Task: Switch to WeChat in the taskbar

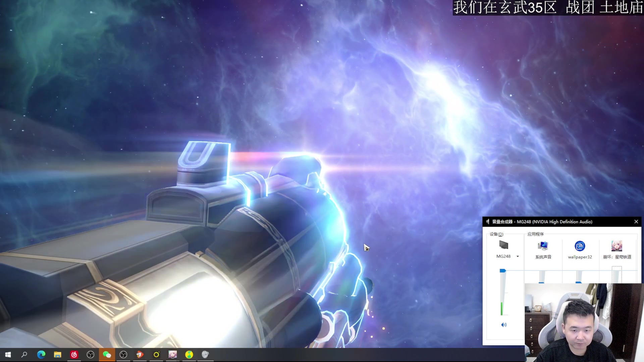Action: click(107, 355)
